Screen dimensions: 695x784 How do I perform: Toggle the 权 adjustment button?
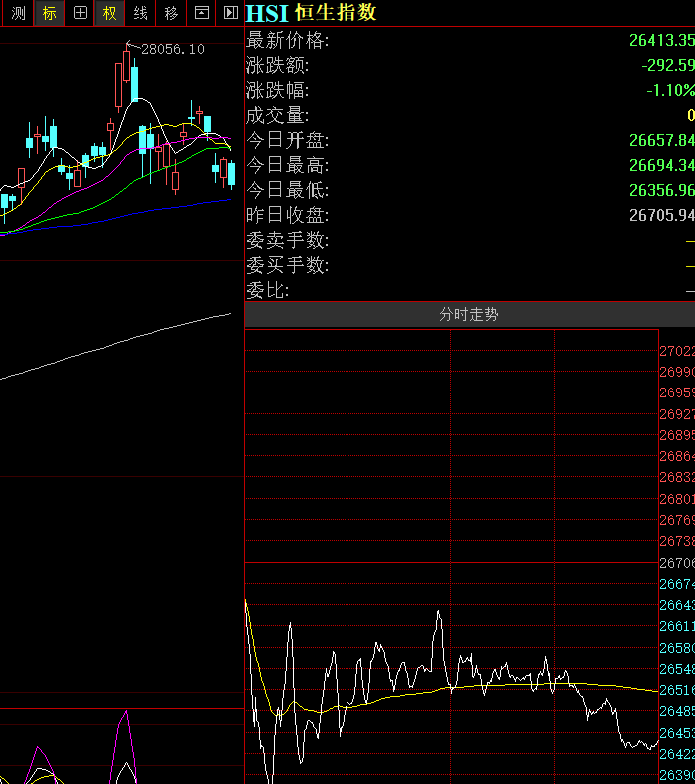pyautogui.click(x=110, y=13)
